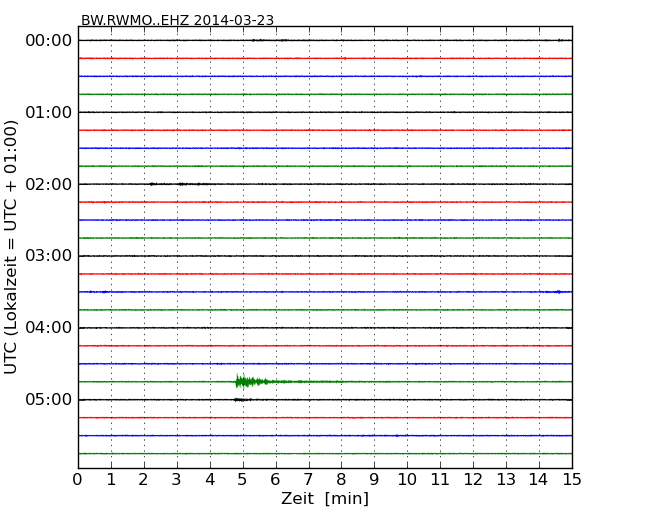Image resolution: width=650 pixels, height=520 pixels.
Task: Click the x-axis tick label 2
Action: (x=143, y=480)
